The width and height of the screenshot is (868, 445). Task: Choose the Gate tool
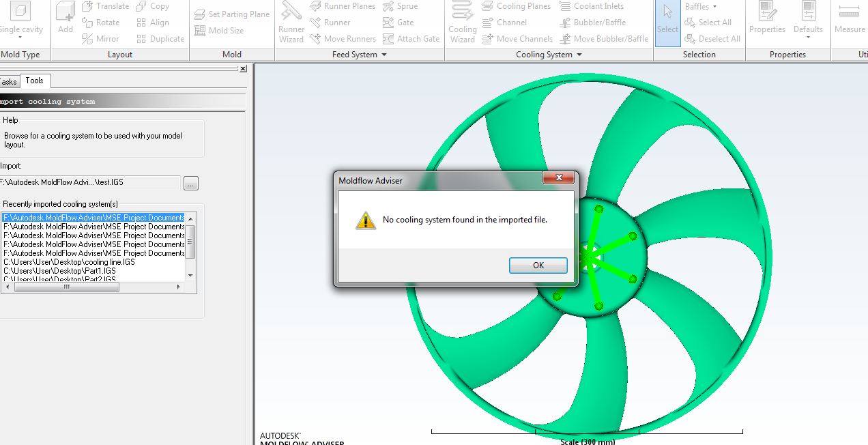click(x=399, y=23)
